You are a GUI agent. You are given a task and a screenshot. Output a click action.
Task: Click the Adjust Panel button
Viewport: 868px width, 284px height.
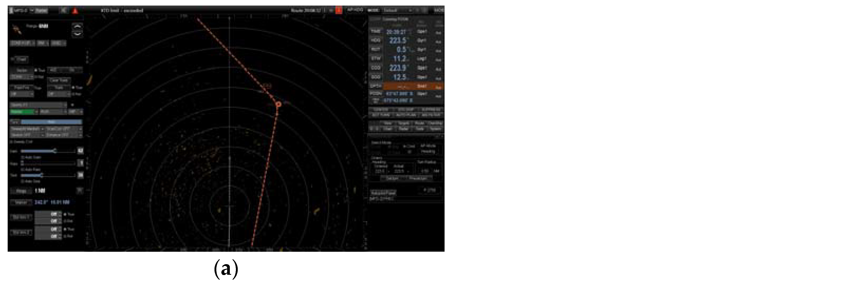(383, 193)
